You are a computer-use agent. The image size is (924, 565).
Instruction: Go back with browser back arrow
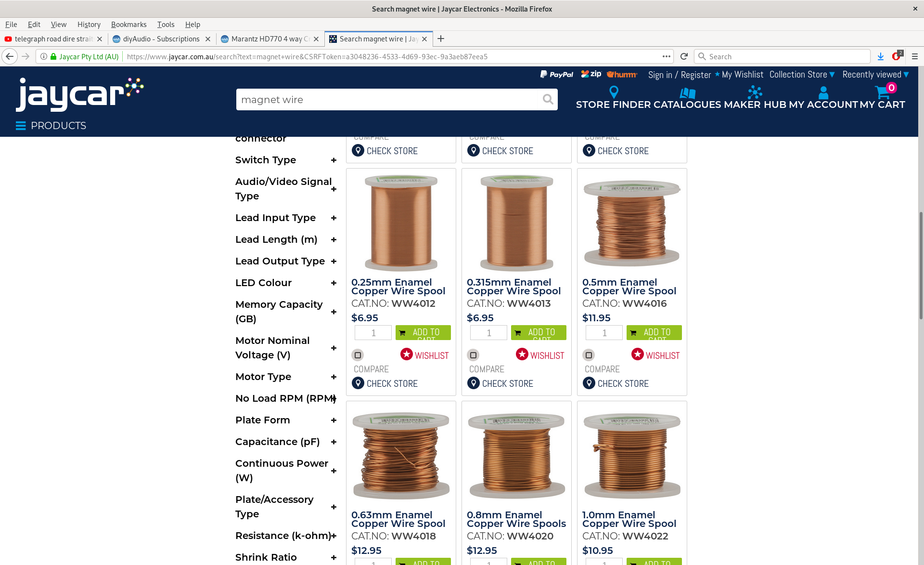click(10, 56)
